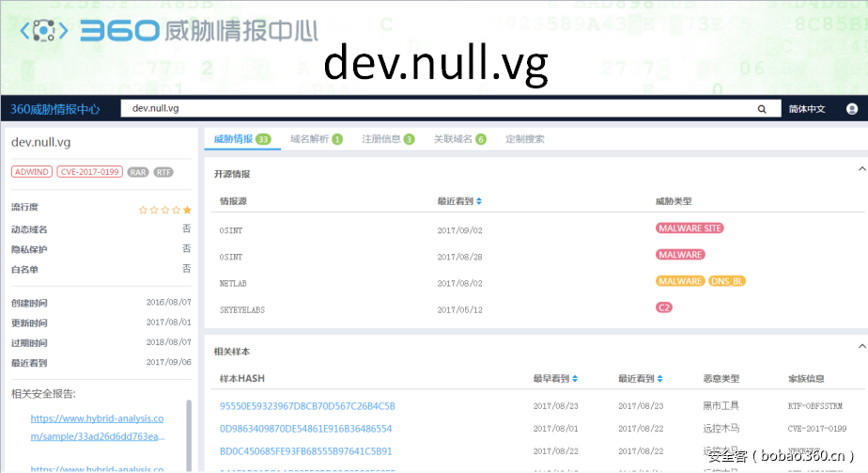Click the C2 threat badge
The width and height of the screenshot is (868, 473).
pyautogui.click(x=664, y=307)
